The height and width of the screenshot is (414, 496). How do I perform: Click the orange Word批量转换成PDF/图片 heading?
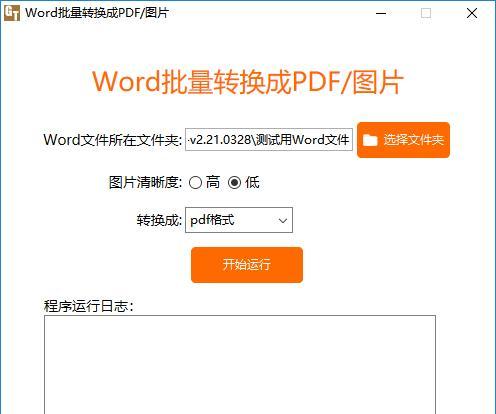click(248, 82)
